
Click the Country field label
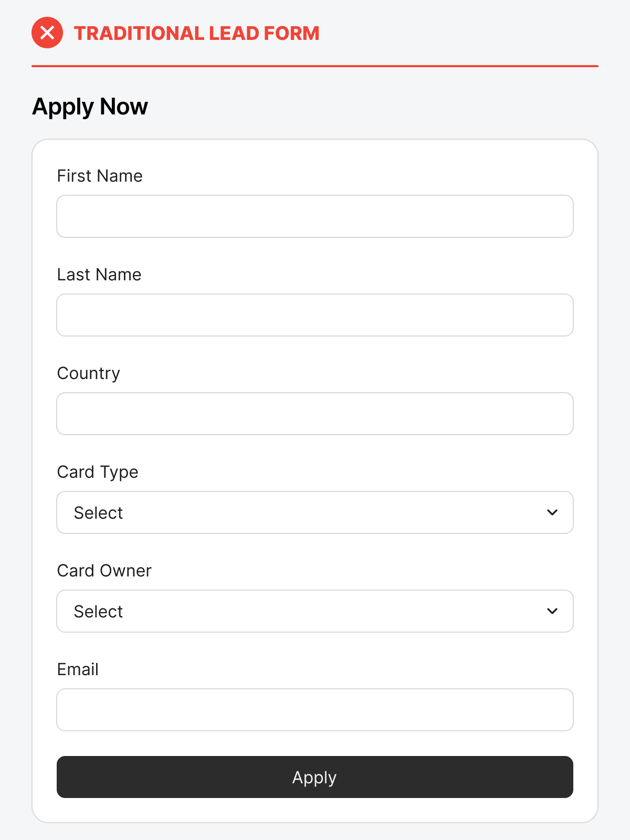click(89, 373)
